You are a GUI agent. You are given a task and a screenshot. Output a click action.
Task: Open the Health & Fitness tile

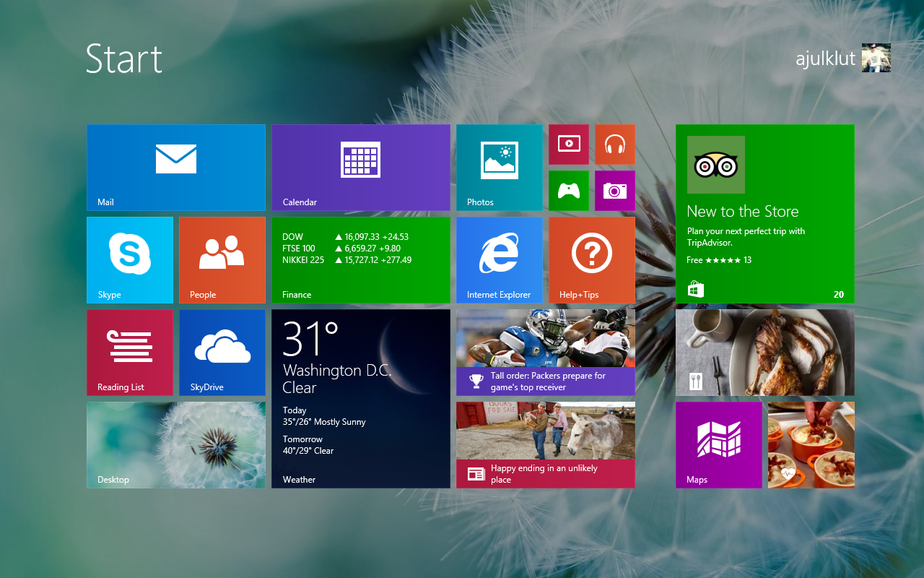[x=811, y=445]
